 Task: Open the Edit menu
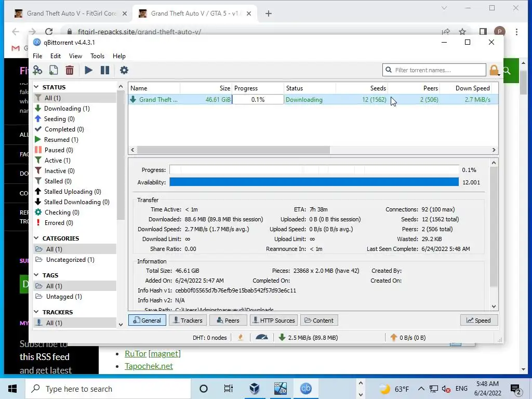55,56
